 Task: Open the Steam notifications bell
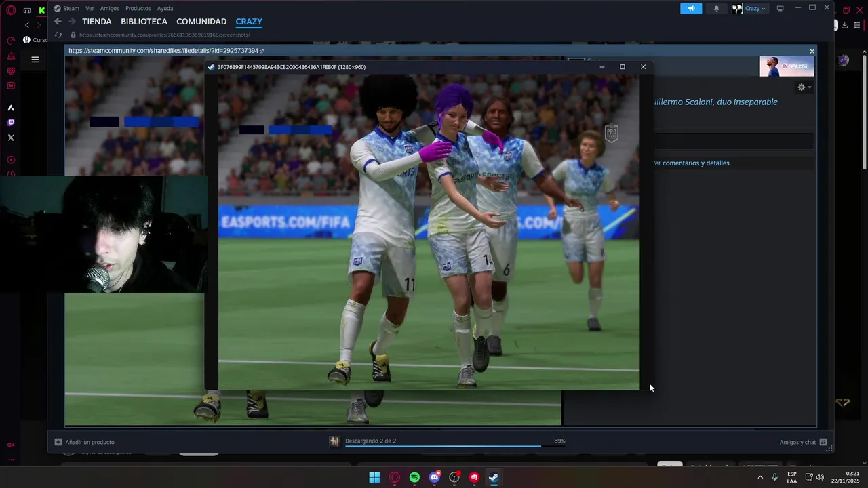tap(716, 8)
